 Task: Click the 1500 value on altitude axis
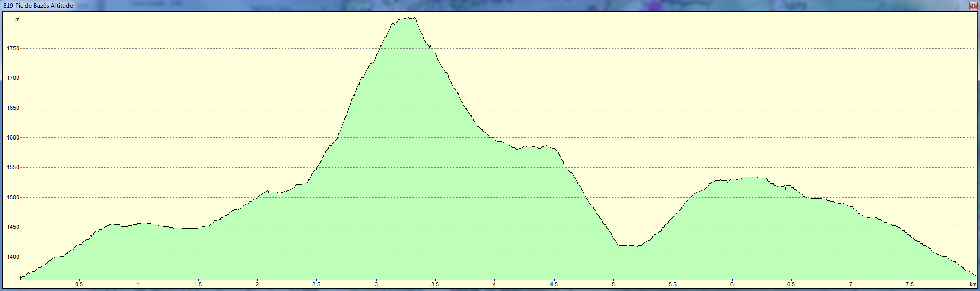(x=13, y=198)
